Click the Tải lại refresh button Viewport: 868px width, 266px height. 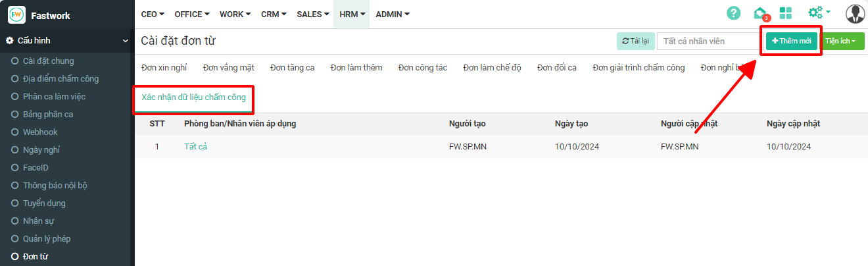635,41
